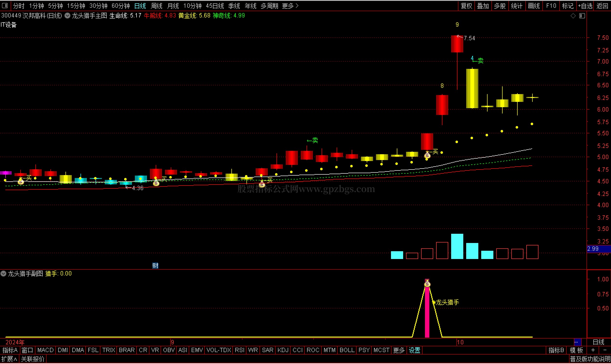Click the money bag icon in sub-chart

tap(427, 284)
